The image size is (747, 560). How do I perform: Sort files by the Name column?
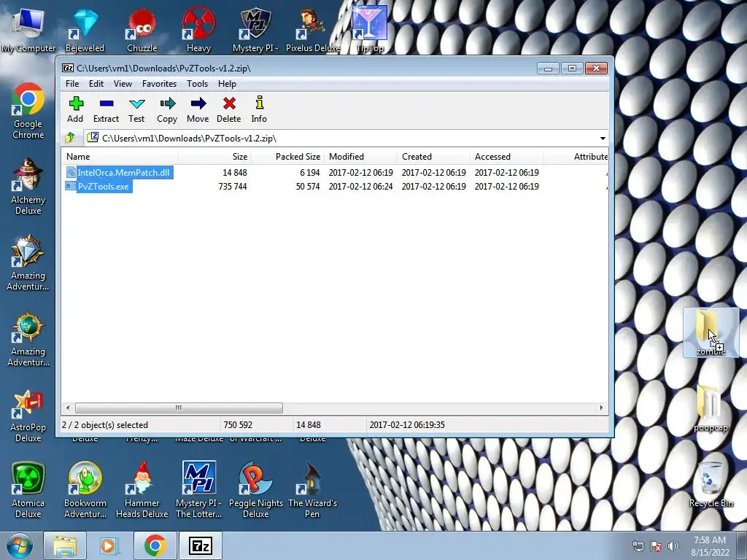click(x=120, y=157)
